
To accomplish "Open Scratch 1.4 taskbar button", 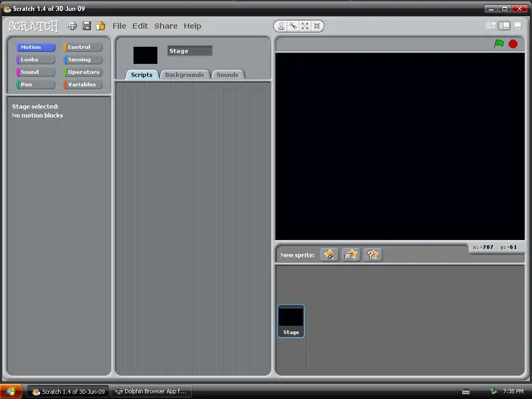I will point(68,392).
